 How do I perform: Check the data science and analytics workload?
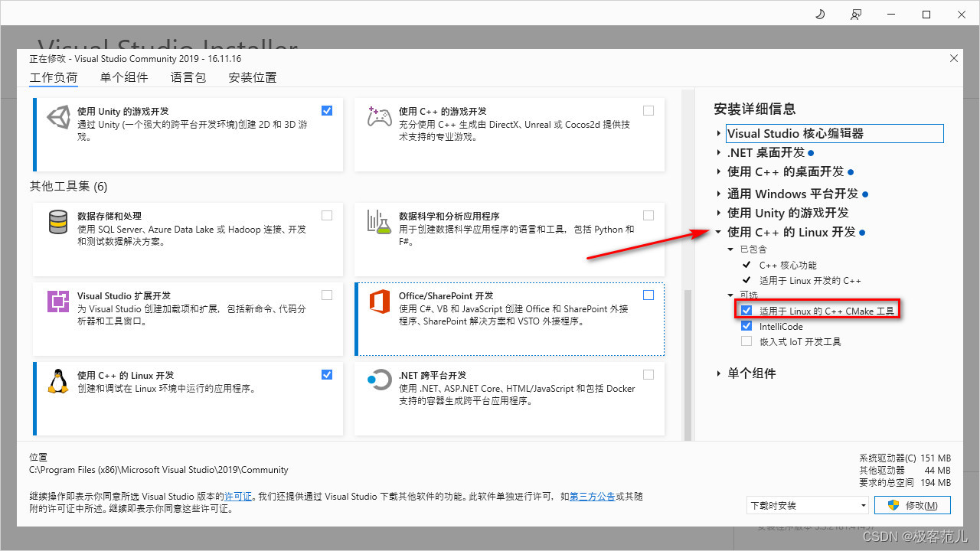(x=648, y=216)
